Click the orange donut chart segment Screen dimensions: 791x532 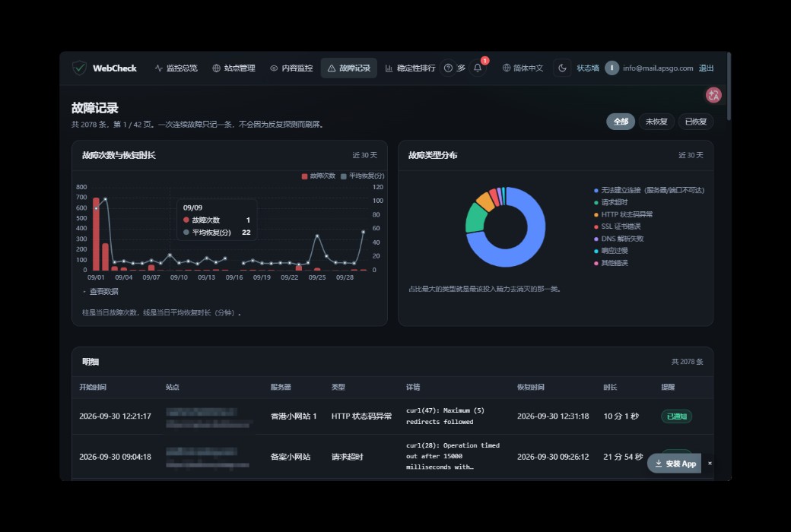tap(484, 201)
